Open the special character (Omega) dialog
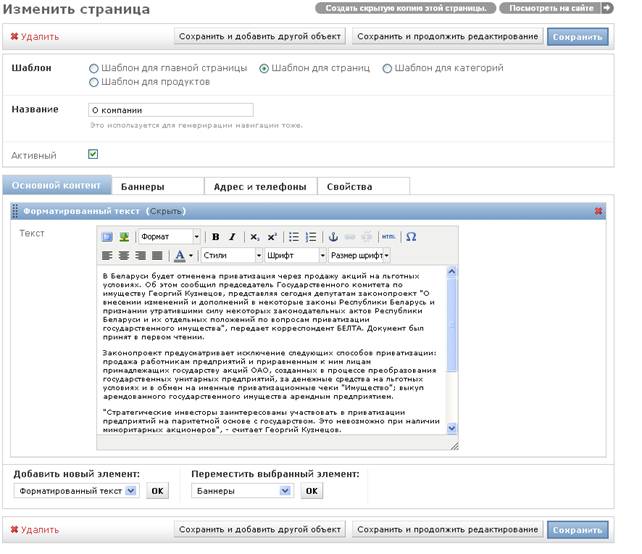 [x=411, y=237]
